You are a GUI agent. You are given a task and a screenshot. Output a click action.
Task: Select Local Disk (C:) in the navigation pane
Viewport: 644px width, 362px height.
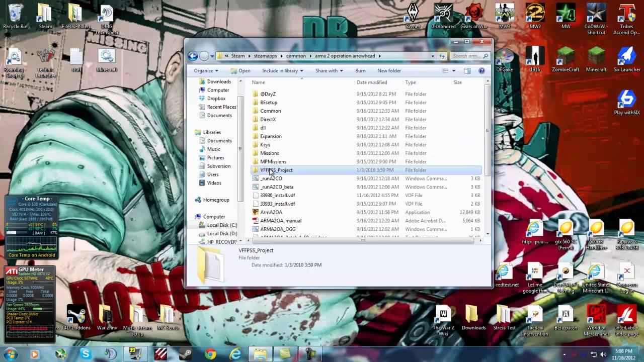(x=222, y=225)
